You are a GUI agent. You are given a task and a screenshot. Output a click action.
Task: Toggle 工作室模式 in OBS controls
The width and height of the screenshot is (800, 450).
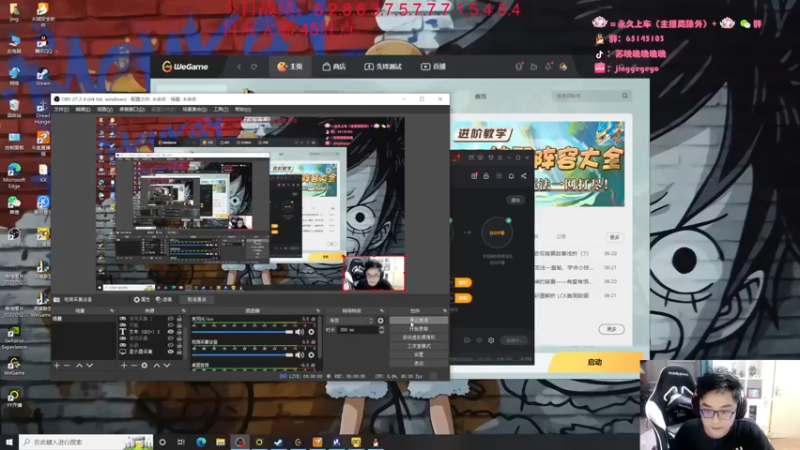[419, 346]
